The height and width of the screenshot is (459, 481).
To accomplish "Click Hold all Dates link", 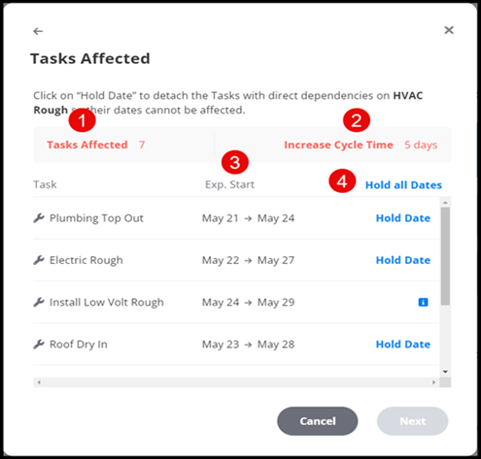I will tap(404, 185).
